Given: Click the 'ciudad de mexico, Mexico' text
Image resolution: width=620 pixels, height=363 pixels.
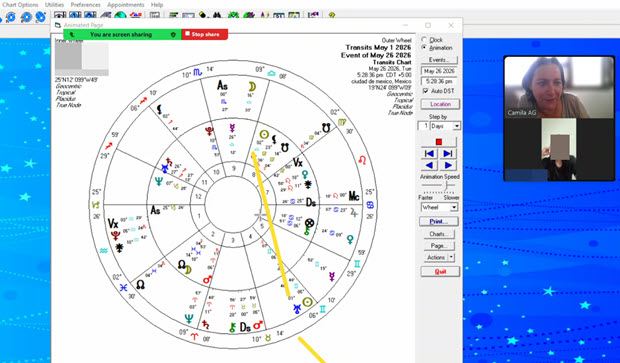Looking at the screenshot, I should [x=381, y=81].
